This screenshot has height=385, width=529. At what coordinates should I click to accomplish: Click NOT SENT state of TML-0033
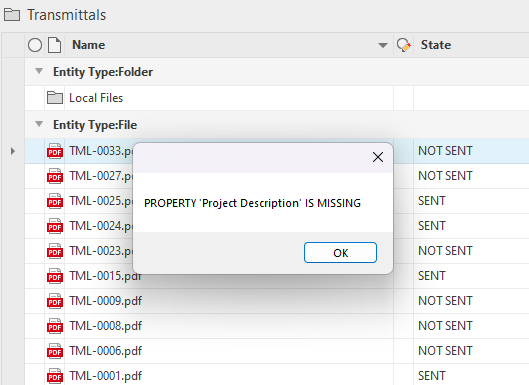click(x=445, y=151)
